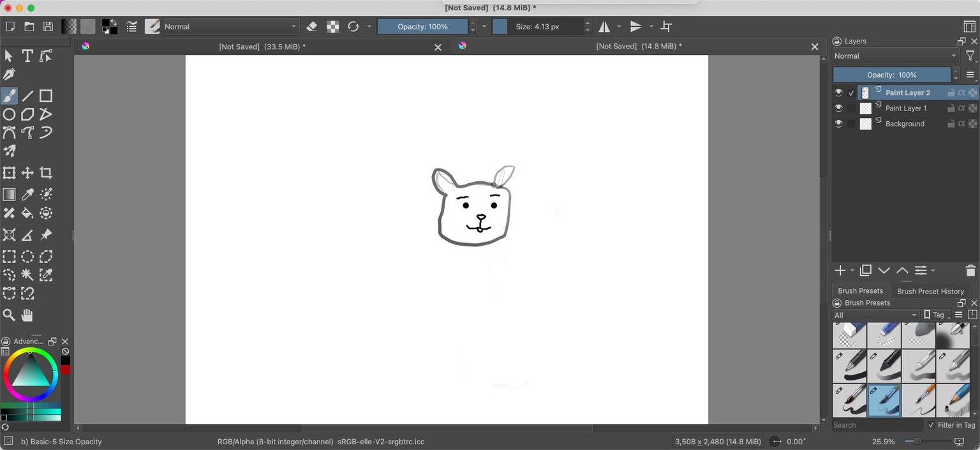Image resolution: width=980 pixels, height=450 pixels.
Task: Switch to the Brush Preset History tab
Action: coord(930,291)
